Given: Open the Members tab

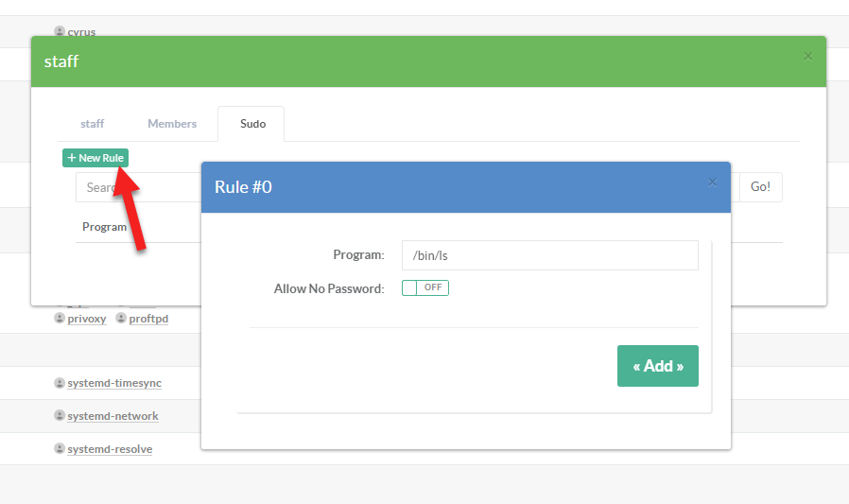Looking at the screenshot, I should [x=172, y=124].
